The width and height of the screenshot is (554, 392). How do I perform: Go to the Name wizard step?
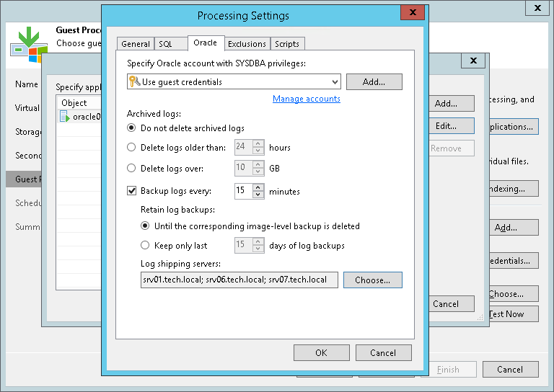[27, 84]
